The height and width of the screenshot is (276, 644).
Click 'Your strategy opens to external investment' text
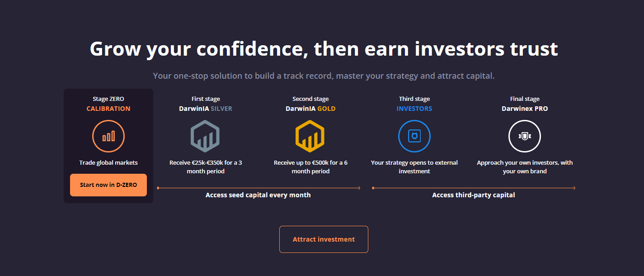coord(414,167)
